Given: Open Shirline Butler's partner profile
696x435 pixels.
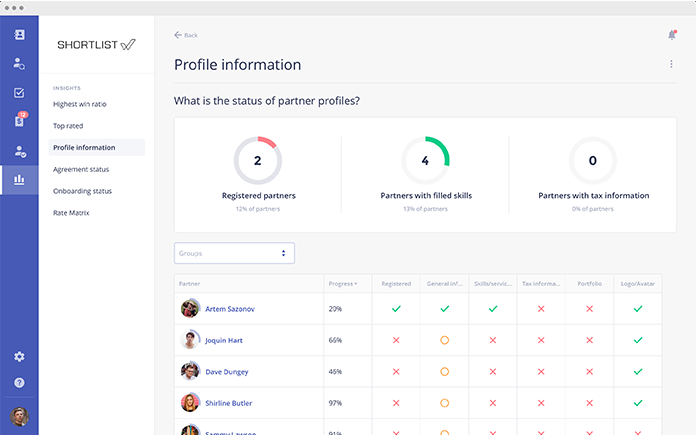Looking at the screenshot, I should (x=228, y=402).
